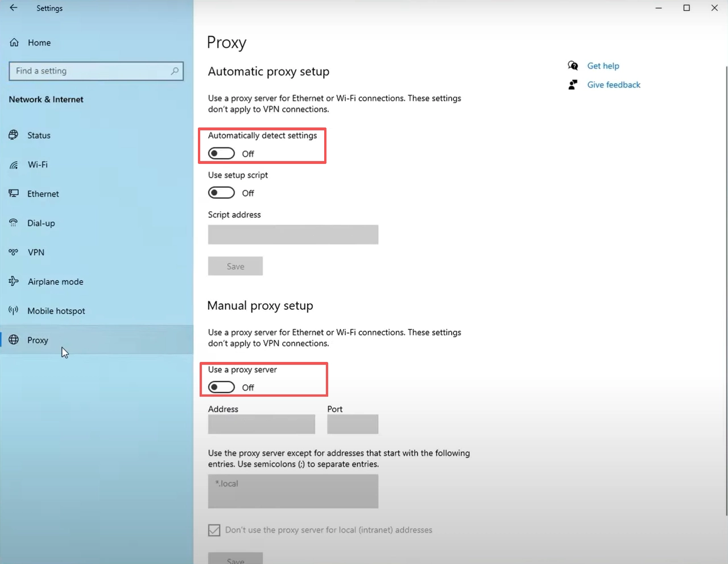Enable Use a proxy server

(221, 387)
